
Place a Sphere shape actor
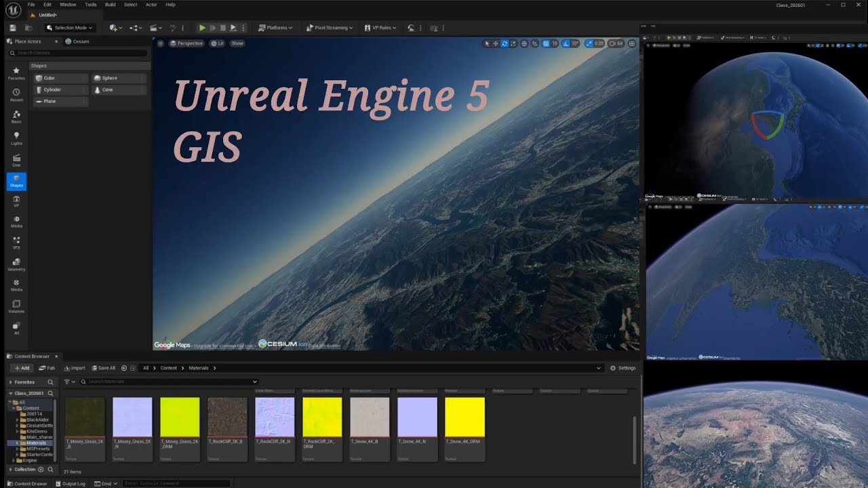(119, 78)
